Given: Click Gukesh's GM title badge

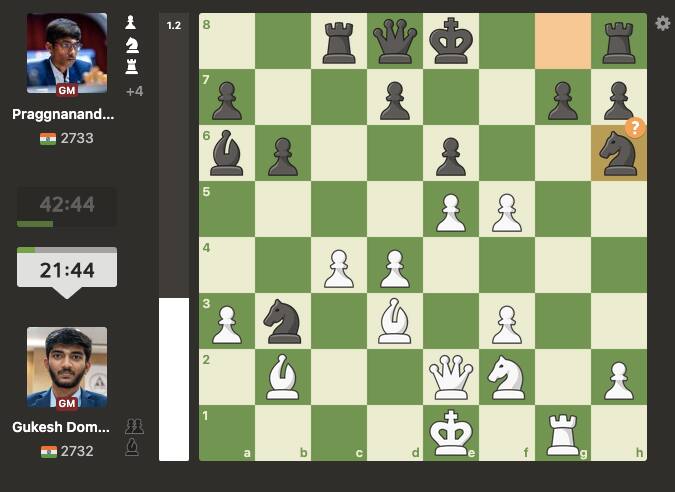Looking at the screenshot, I should (x=67, y=403).
